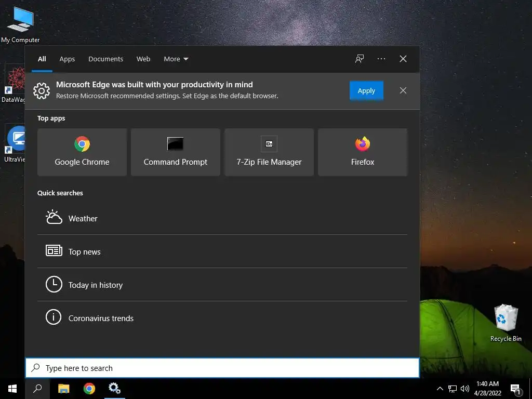Select the Recycle Bin desktop icon
This screenshot has width=532, height=399.
(x=506, y=323)
